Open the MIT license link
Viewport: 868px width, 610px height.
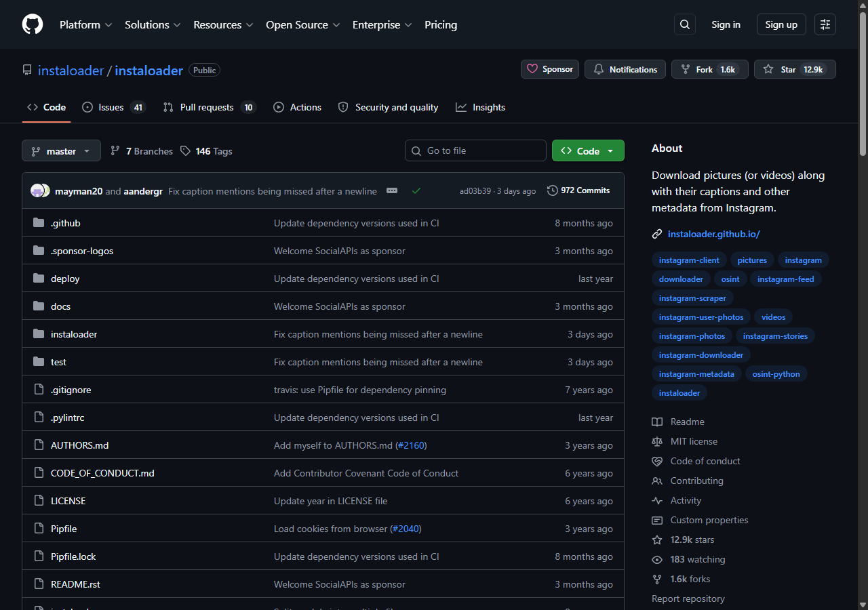685,441
